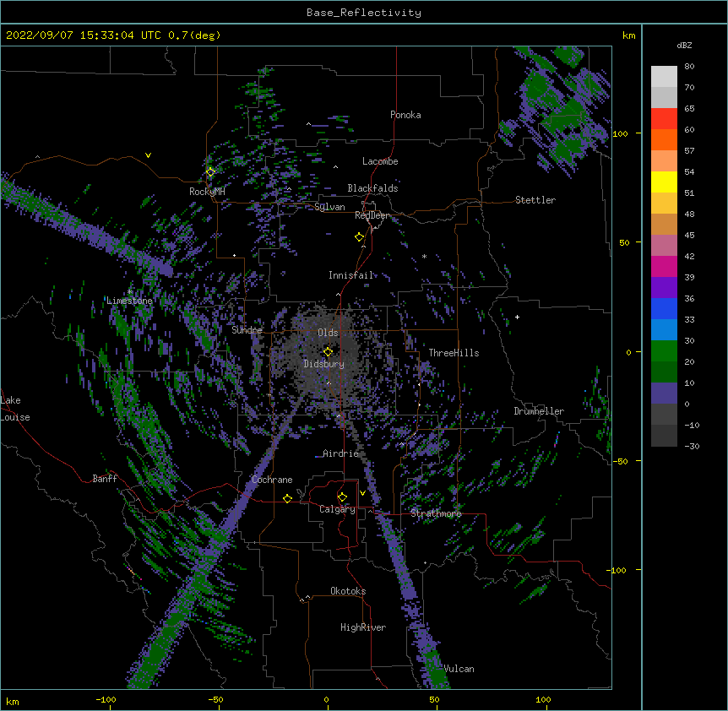Click the Banff label
728x711 pixels.
[105, 479]
